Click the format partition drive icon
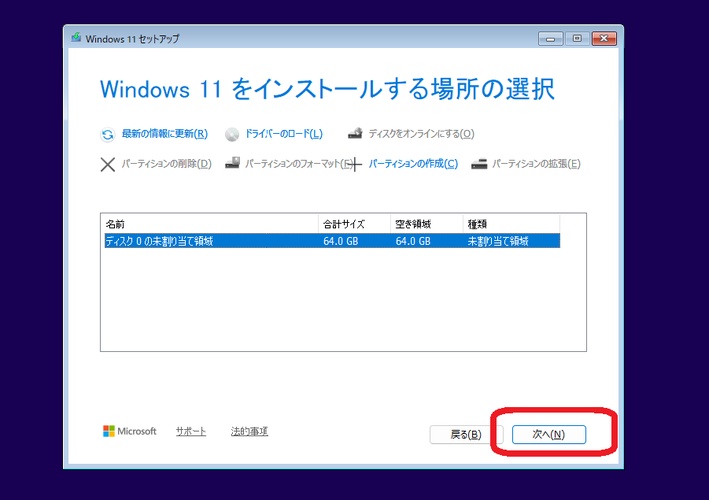The image size is (709, 500). [232, 163]
